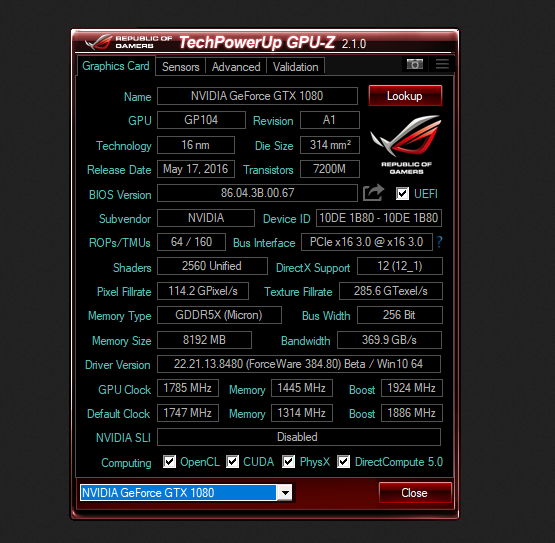The height and width of the screenshot is (543, 555).
Task: Click the BIOS Version field 86.04.3B.00.67
Action: coord(257,193)
